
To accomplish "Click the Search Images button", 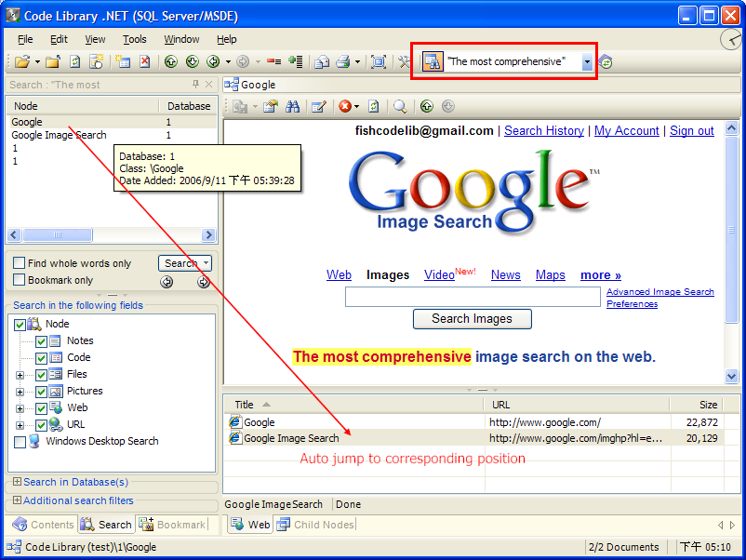I will click(472, 319).
